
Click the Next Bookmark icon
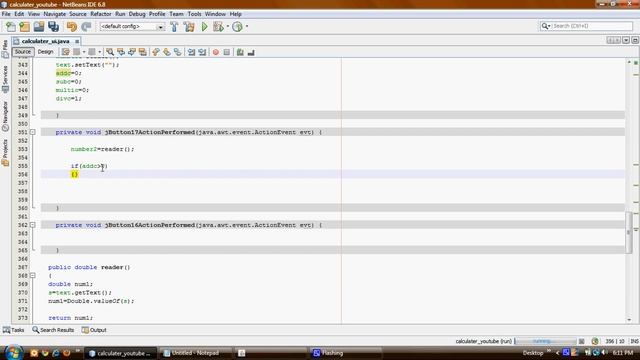(167, 52)
